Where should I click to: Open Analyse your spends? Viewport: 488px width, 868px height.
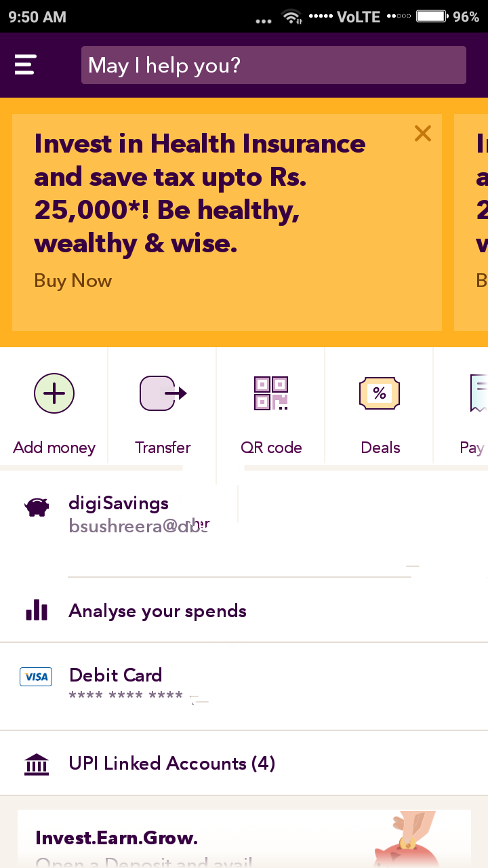tap(244, 611)
